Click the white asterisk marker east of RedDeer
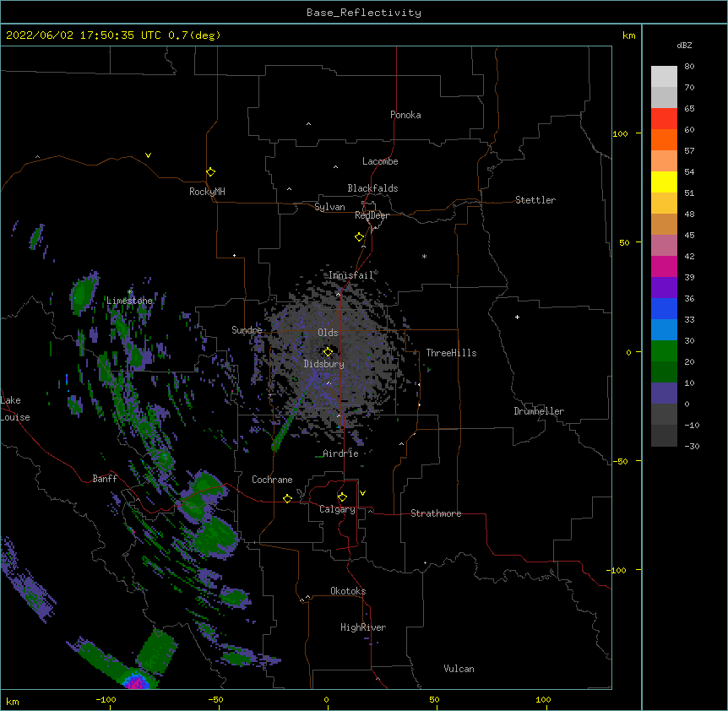This screenshot has width=728, height=711. (424, 256)
